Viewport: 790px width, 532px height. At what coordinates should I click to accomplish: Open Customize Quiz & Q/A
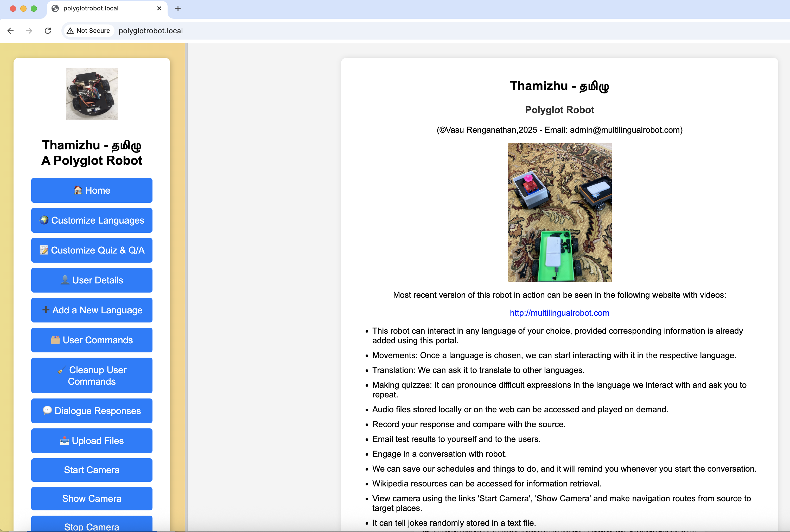[92, 250]
